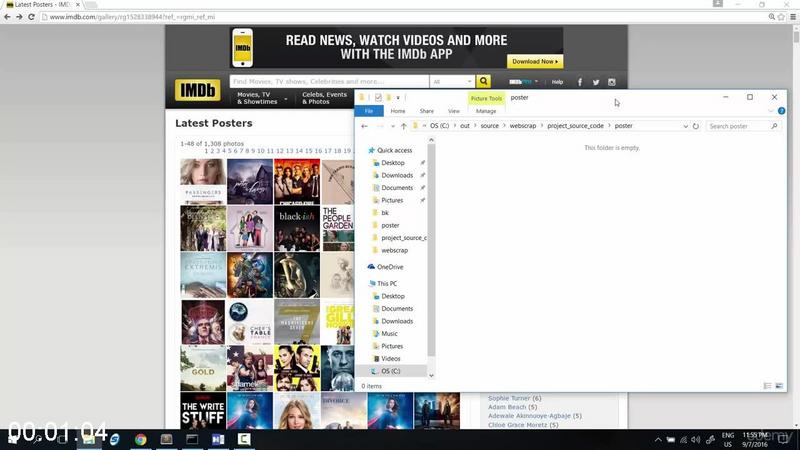Switch to details view in File Explorer status bar
800x450 pixels.
click(767, 386)
